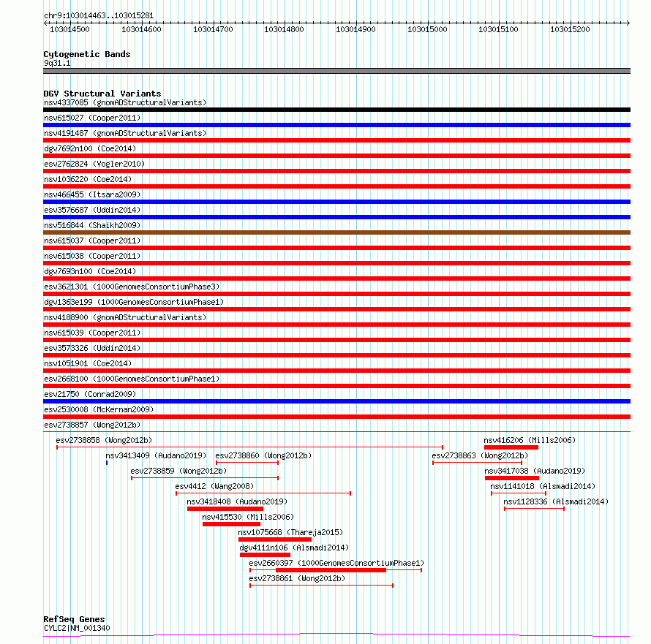The image size is (651, 644).
Task: Click the 103014800 ruler position
Action: pos(284,29)
